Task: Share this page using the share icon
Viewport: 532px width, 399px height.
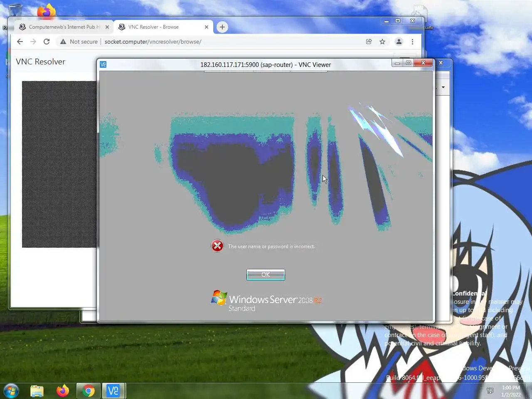Action: coord(369,42)
